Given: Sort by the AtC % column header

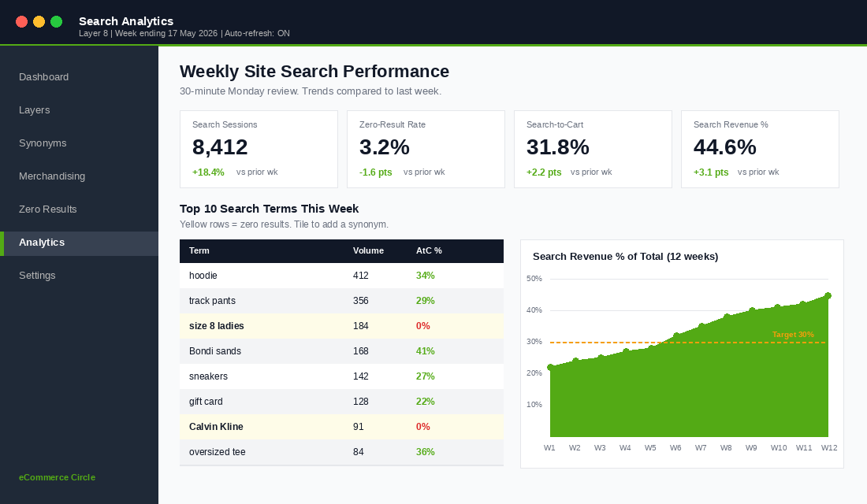Looking at the screenshot, I should coord(429,251).
